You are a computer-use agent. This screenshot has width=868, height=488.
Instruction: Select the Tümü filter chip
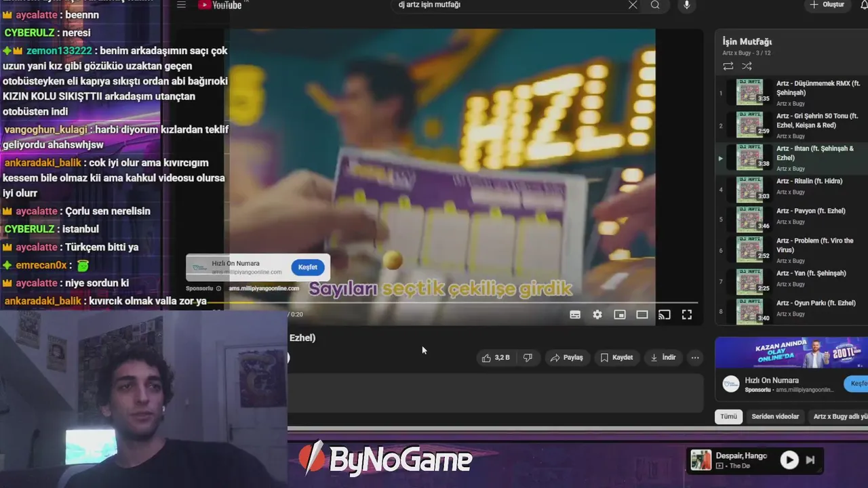point(728,417)
